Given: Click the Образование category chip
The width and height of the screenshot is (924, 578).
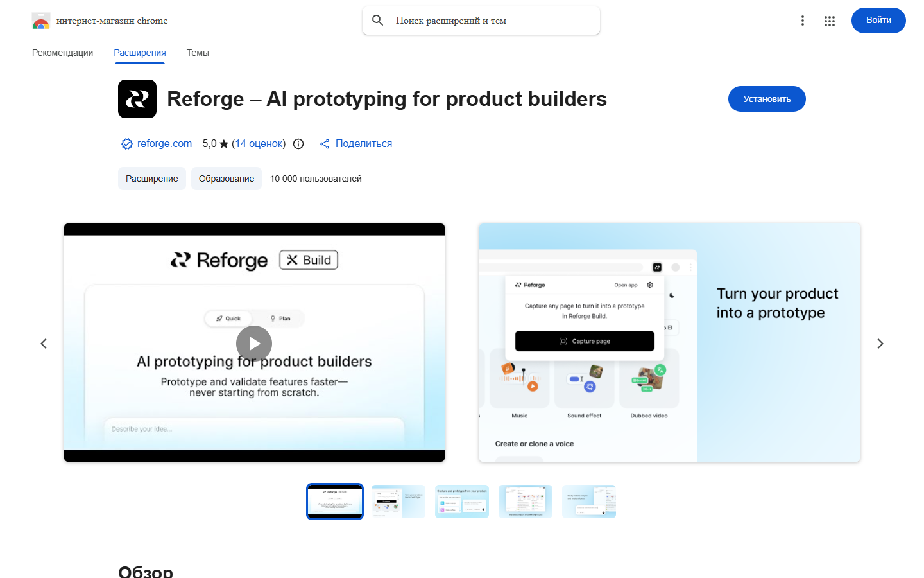Looking at the screenshot, I should coord(227,179).
